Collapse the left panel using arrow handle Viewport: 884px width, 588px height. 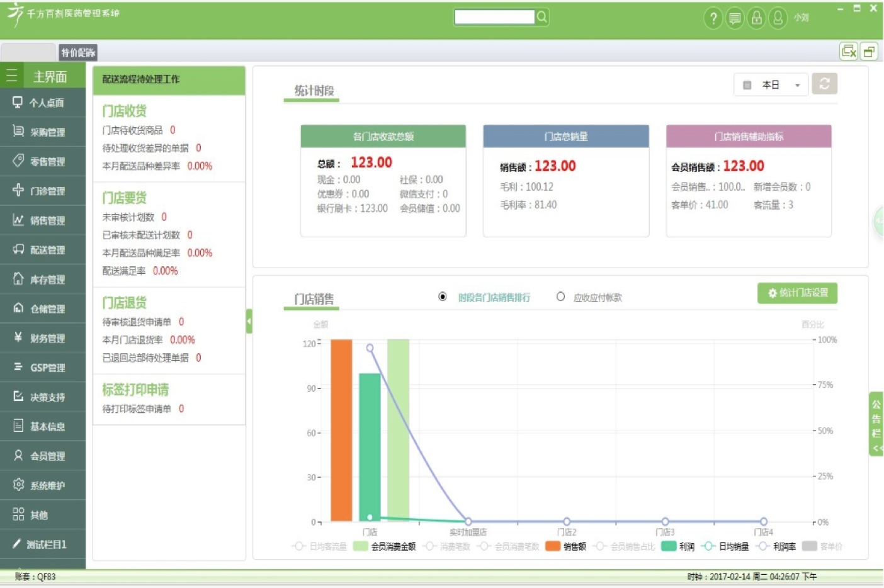(249, 321)
